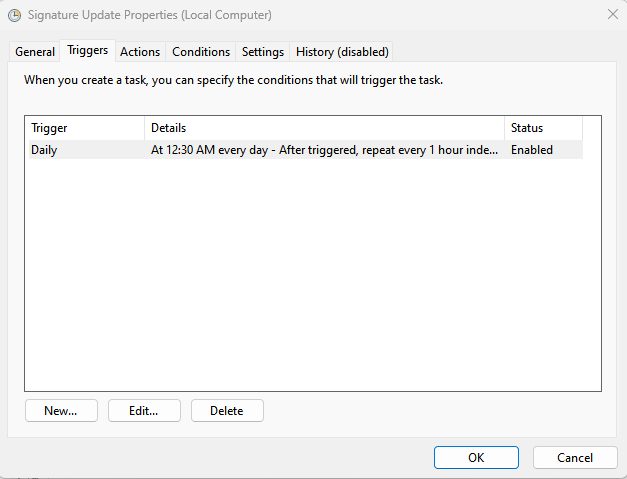This screenshot has height=479, width=627.
Task: Click the Task Scheduler clock icon in title bar
Action: pyautogui.click(x=15, y=15)
